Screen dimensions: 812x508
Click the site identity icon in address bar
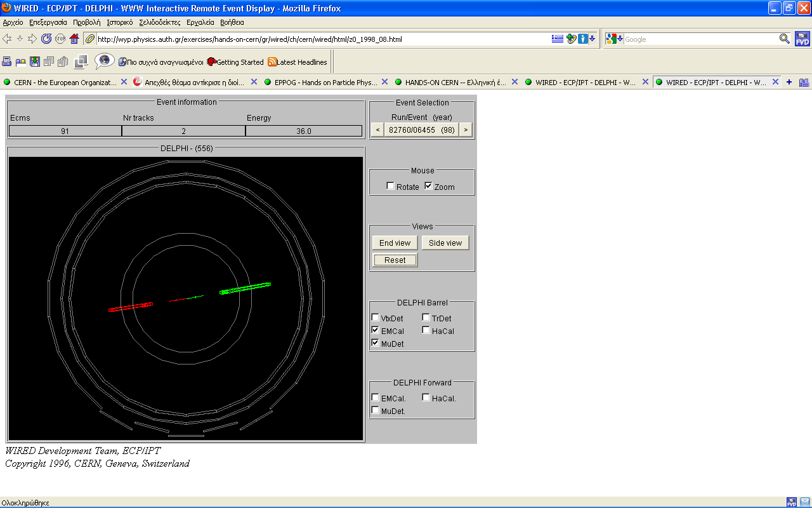pyautogui.click(x=90, y=39)
